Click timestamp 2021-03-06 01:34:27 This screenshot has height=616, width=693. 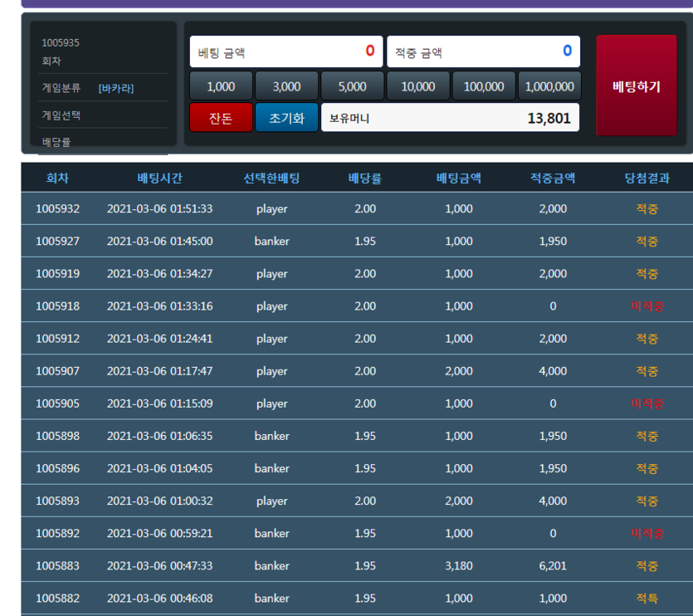(x=159, y=274)
